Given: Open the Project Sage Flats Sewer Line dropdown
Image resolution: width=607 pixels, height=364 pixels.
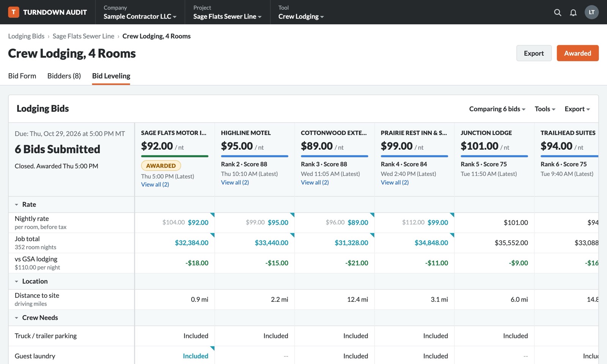Looking at the screenshot, I should point(227,12).
